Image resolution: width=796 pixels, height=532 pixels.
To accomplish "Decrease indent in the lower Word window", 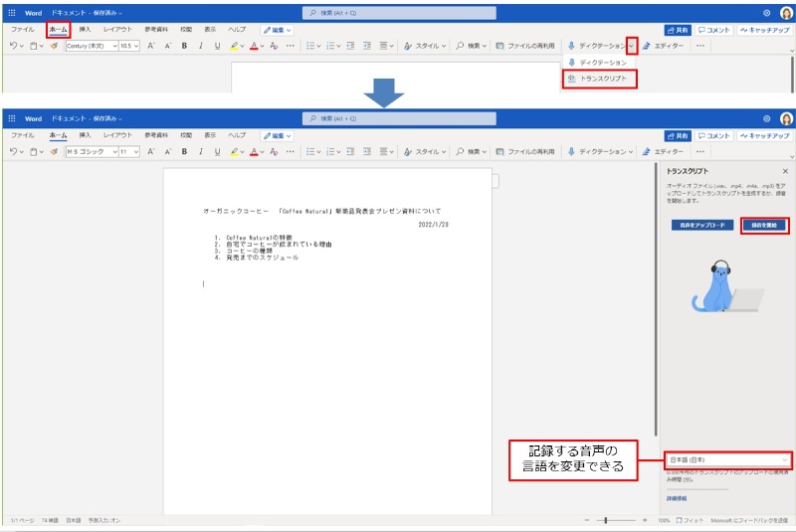I will pyautogui.click(x=350, y=151).
